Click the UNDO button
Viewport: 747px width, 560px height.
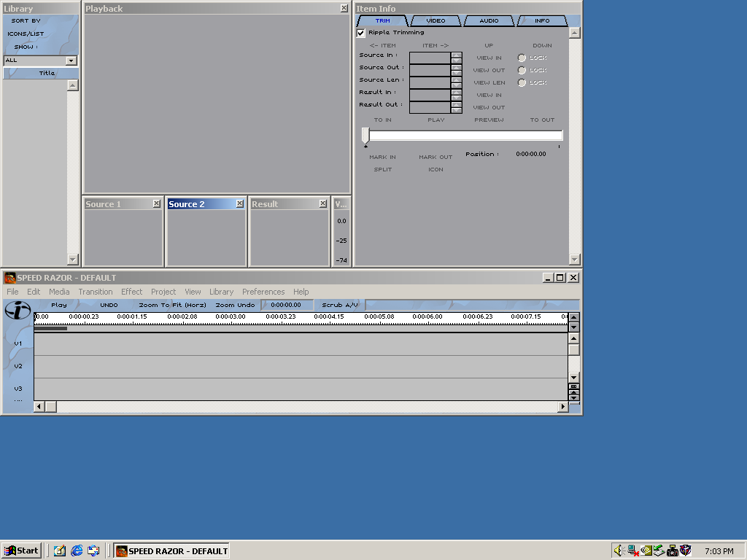109,305
